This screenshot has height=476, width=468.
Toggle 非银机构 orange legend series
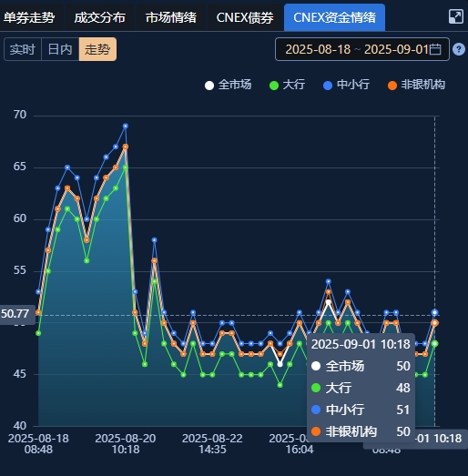(x=416, y=85)
